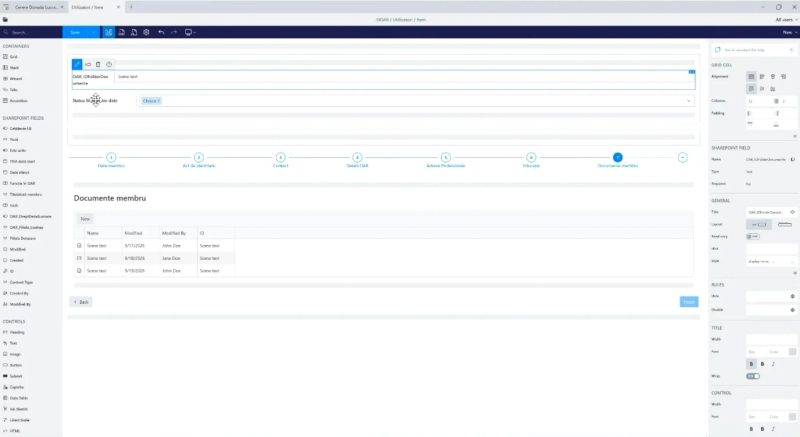This screenshot has height=437, width=800.
Task: Click gear icon beside Disable rule
Action: pos(792,310)
